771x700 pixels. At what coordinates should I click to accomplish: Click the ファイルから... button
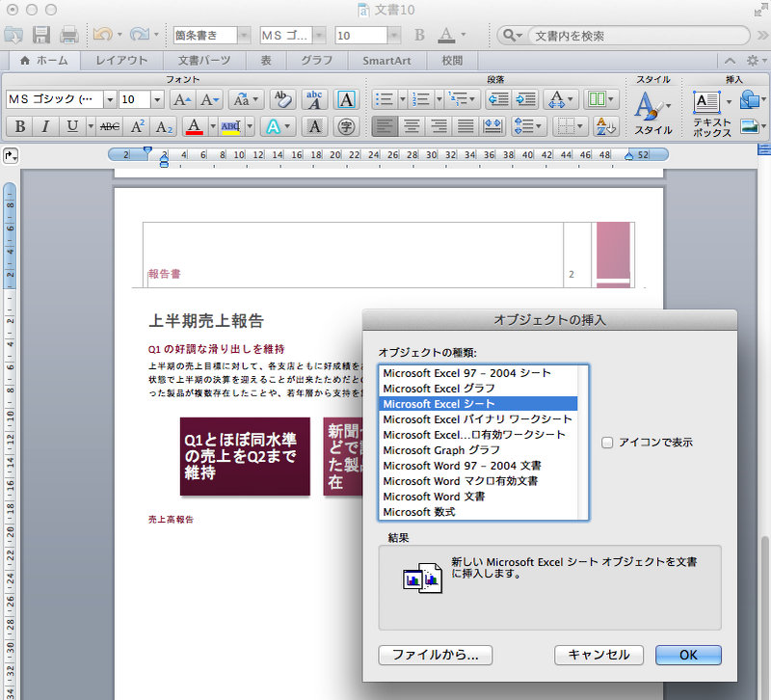436,655
